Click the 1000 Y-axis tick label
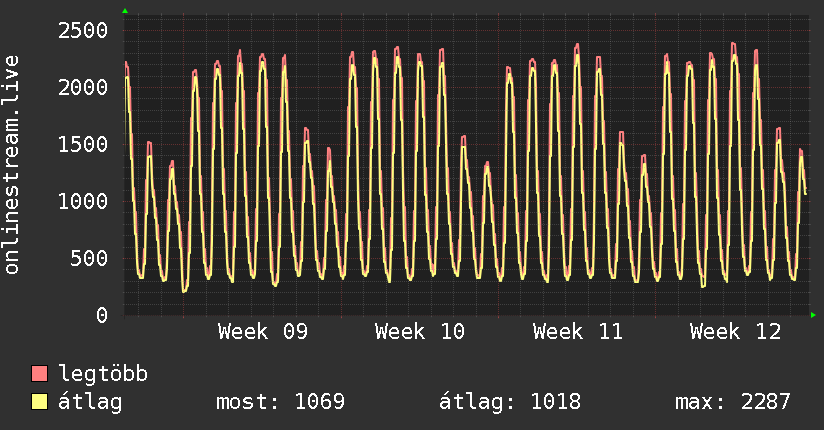824x430 pixels. 81,201
